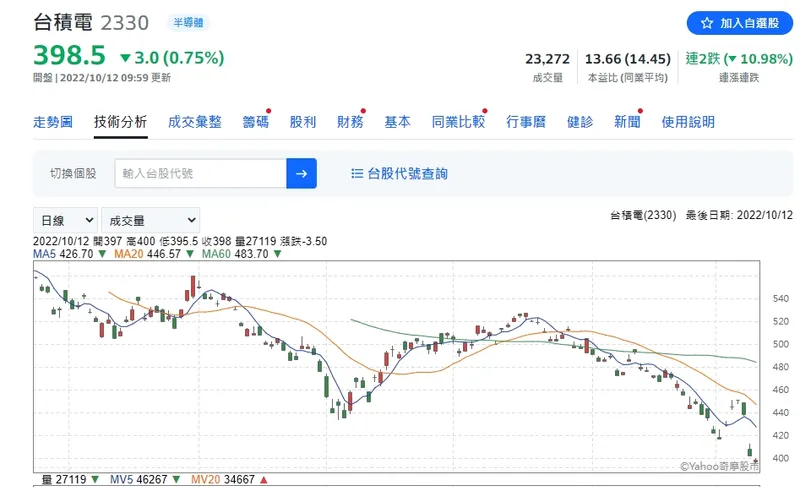Click the 半導體 industry tag
This screenshot has height=487, width=800.
click(185, 23)
